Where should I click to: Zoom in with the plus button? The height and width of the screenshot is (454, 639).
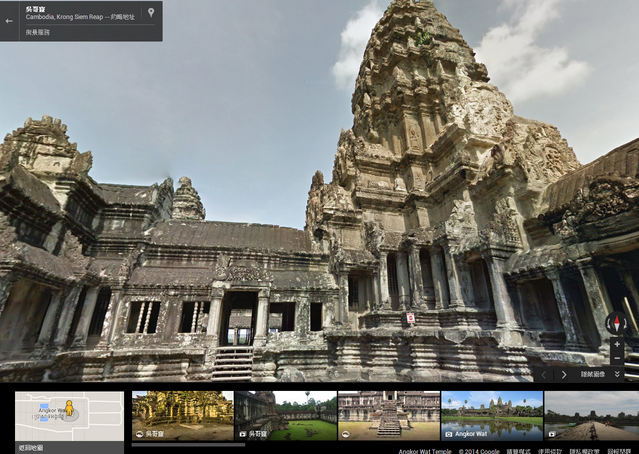click(x=617, y=345)
